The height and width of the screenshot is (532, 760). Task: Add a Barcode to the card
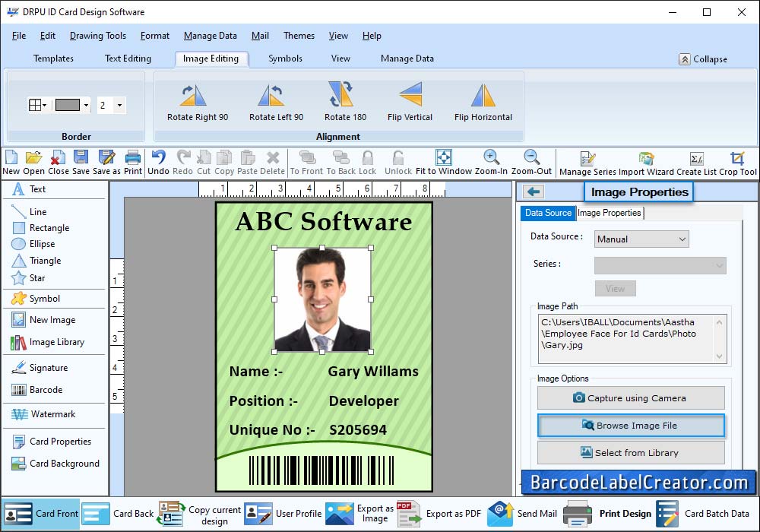tap(36, 390)
